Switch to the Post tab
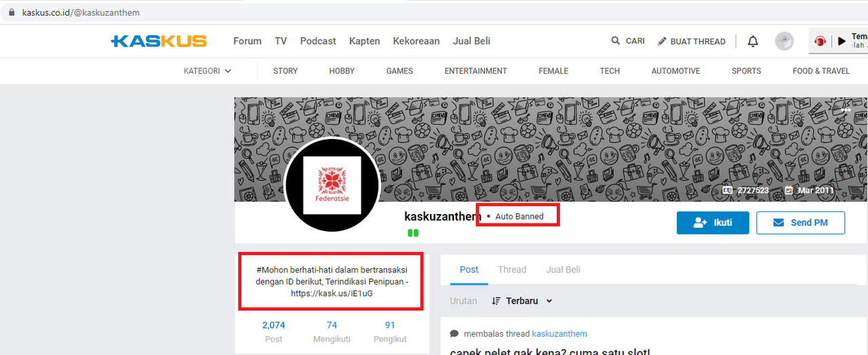This screenshot has height=355, width=868. (469, 270)
